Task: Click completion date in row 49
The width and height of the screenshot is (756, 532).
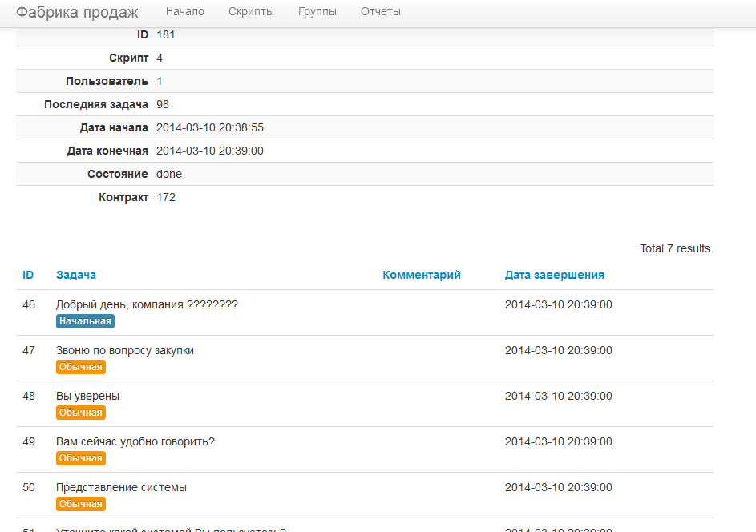Action: click(x=558, y=442)
